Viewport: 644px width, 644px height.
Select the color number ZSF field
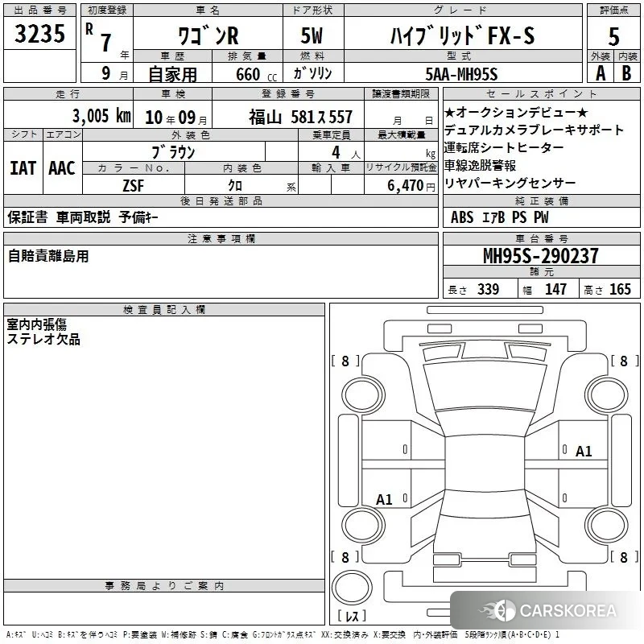[x=134, y=186]
